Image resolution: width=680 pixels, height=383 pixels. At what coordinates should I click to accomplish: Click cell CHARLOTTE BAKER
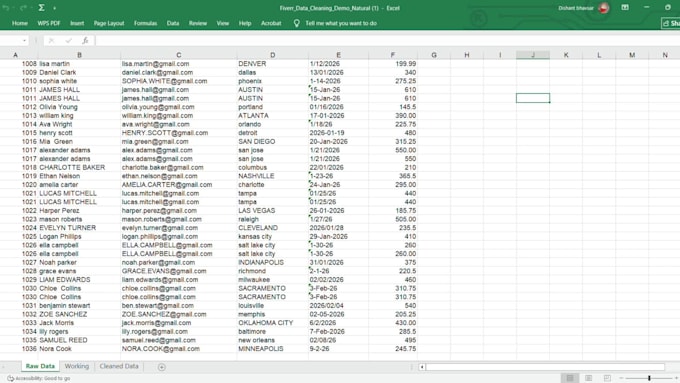coord(79,167)
